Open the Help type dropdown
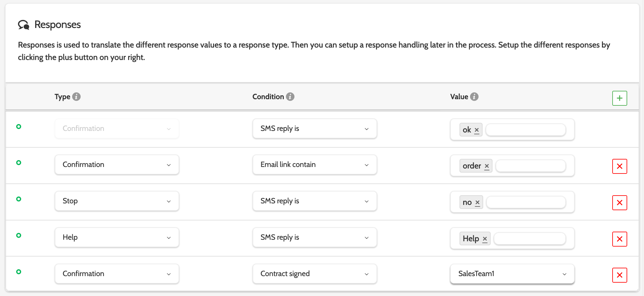The image size is (644, 296). [x=117, y=237]
